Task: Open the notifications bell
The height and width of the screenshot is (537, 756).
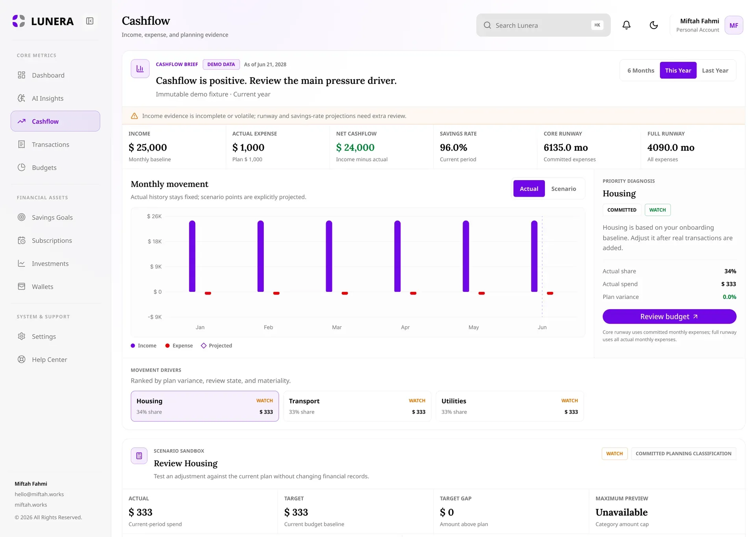Action: pos(626,25)
